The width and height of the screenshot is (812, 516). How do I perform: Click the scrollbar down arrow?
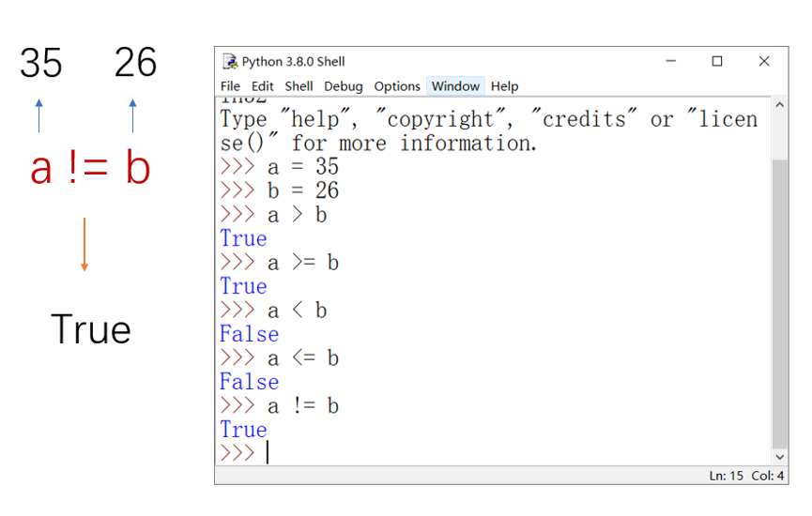[x=780, y=457]
